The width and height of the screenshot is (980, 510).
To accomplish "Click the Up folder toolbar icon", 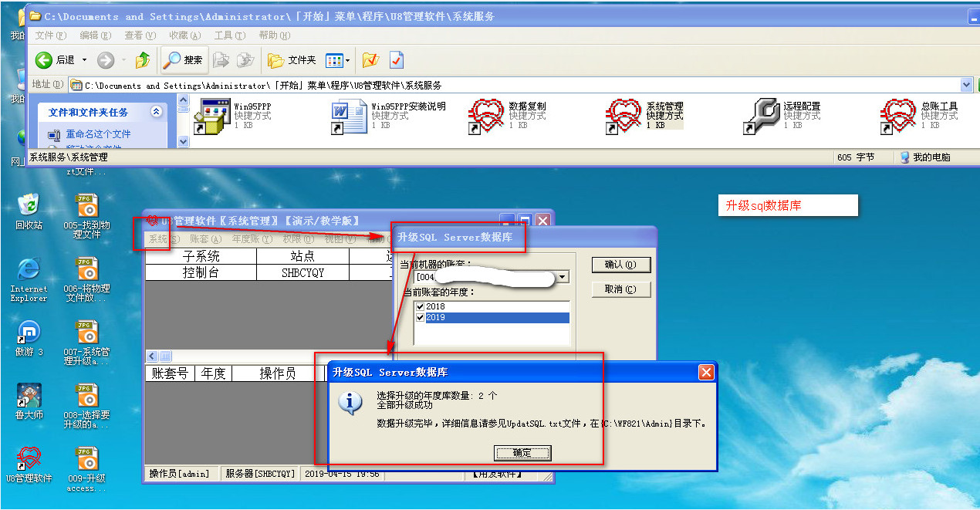I will (143, 60).
